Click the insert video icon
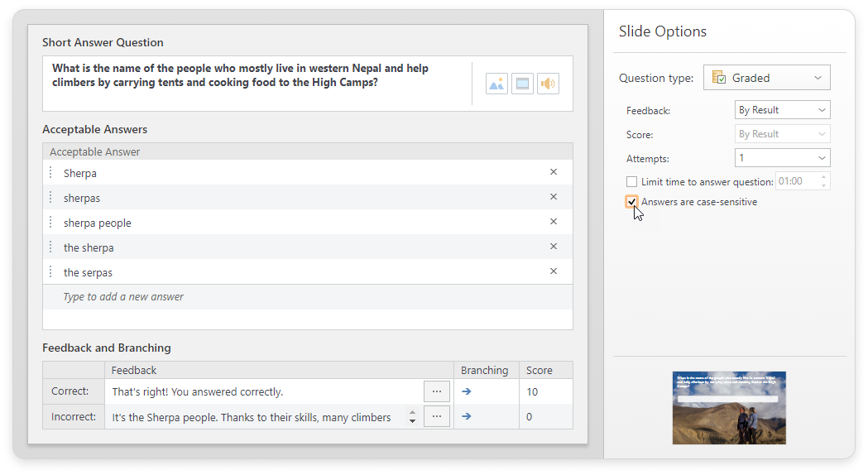Viewport: 868px width, 475px height. [522, 84]
